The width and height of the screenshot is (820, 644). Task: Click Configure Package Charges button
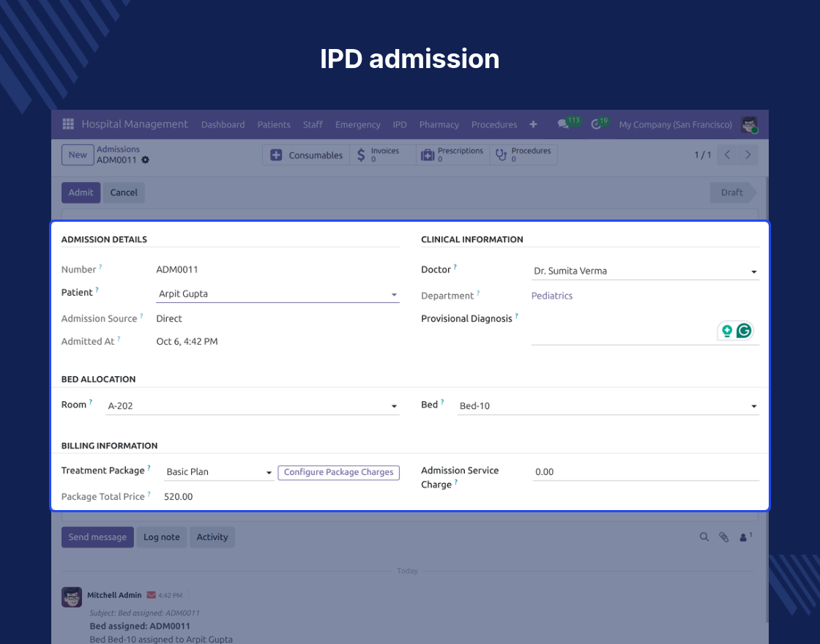(x=338, y=472)
